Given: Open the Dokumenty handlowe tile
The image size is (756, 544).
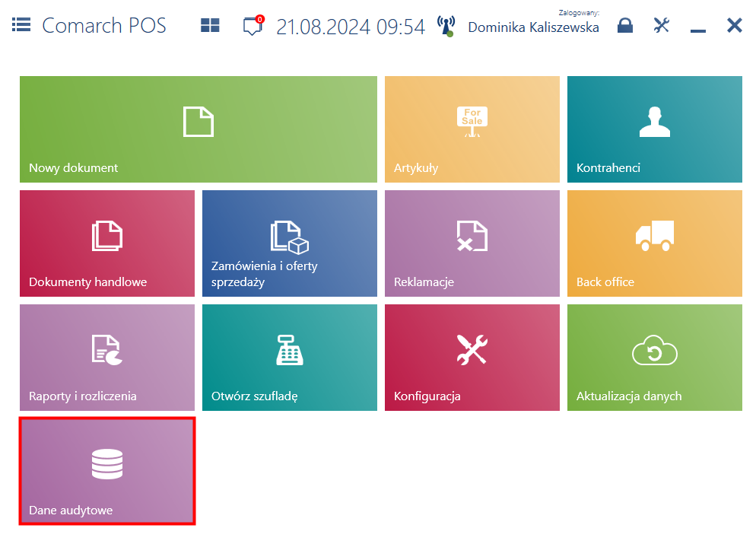Looking at the screenshot, I should coord(107,243).
